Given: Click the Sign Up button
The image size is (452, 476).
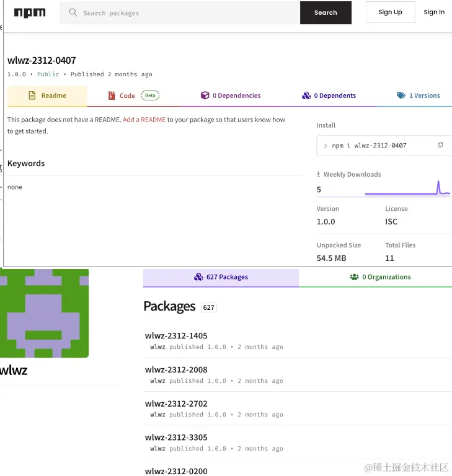Looking at the screenshot, I should (x=391, y=12).
